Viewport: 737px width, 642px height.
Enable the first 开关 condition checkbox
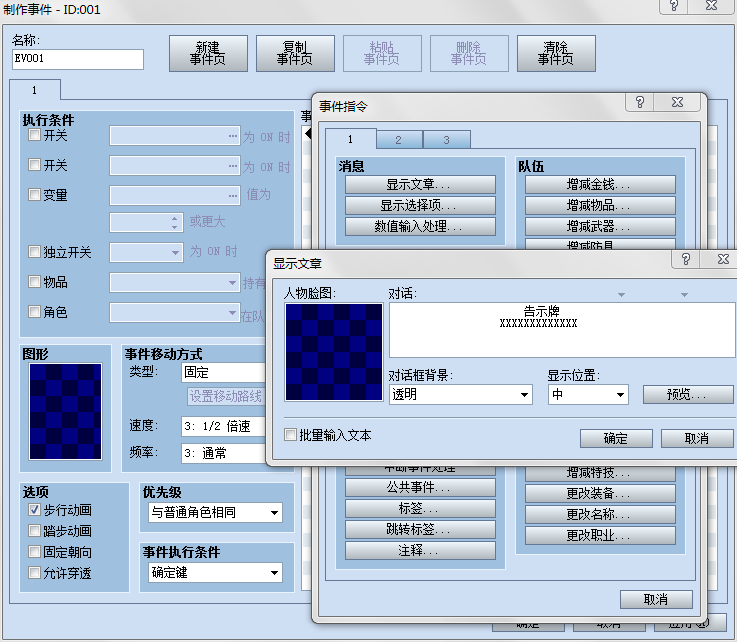(34, 135)
